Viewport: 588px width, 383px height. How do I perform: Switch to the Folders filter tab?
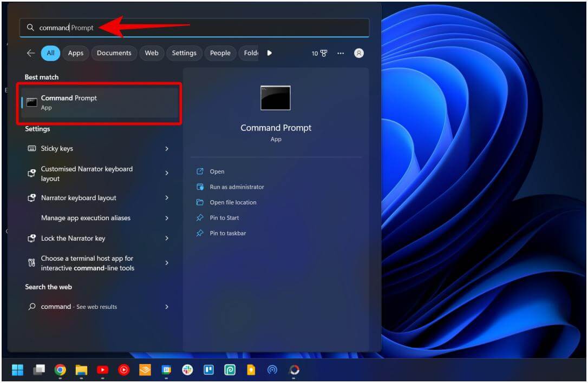pyautogui.click(x=249, y=53)
